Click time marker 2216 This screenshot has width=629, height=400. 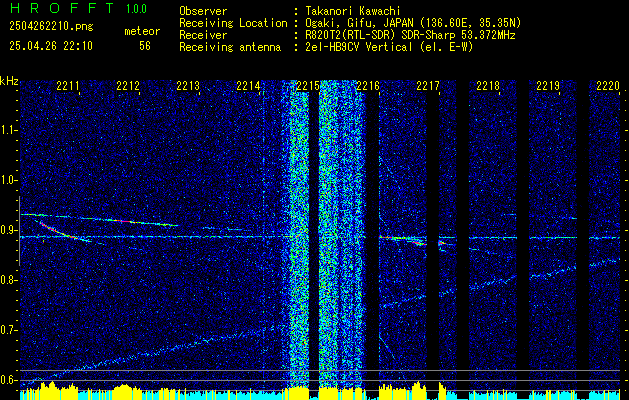coord(368,85)
